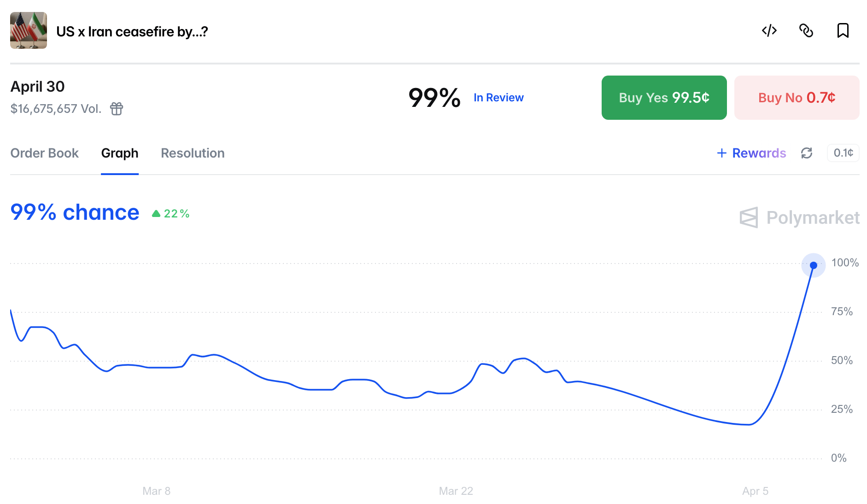The image size is (867, 504).
Task: Click the plus icon before Rewards
Action: click(721, 153)
